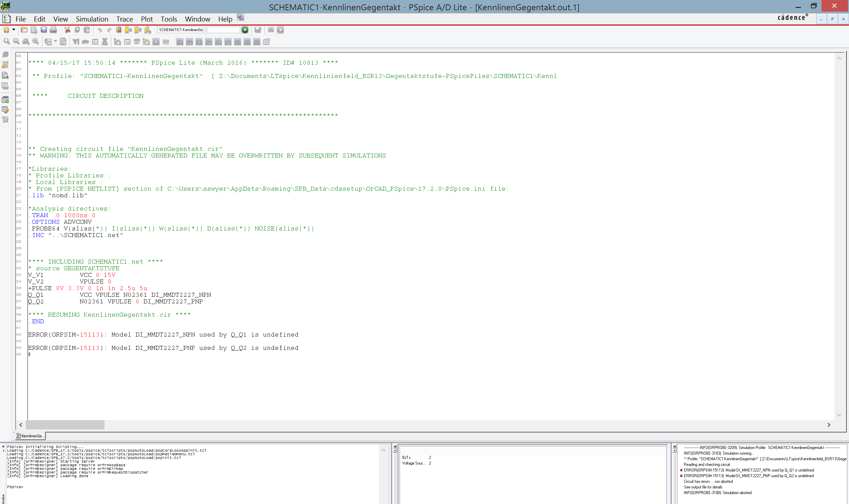Click the document with magnifier sidebar icon
Screen dimensions: 849x504
[5, 75]
